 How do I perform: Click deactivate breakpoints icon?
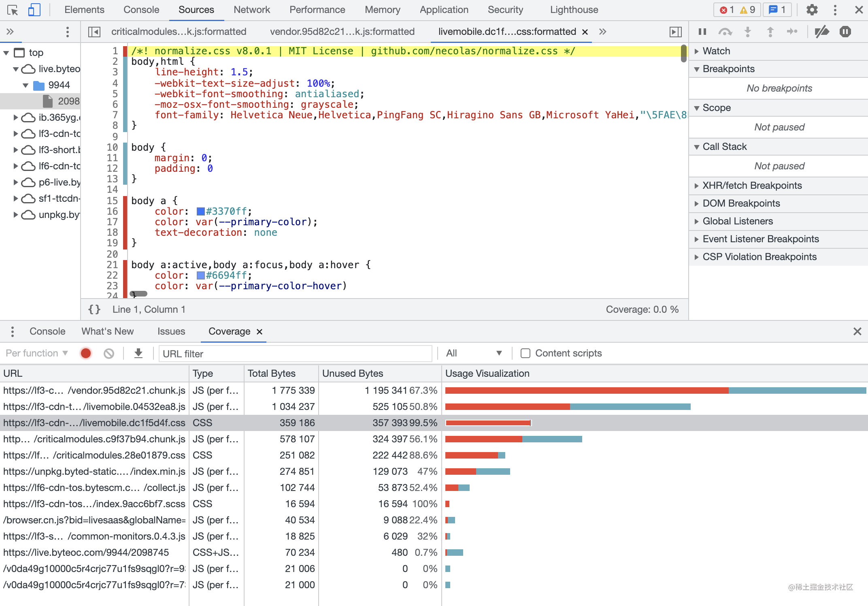822,32
